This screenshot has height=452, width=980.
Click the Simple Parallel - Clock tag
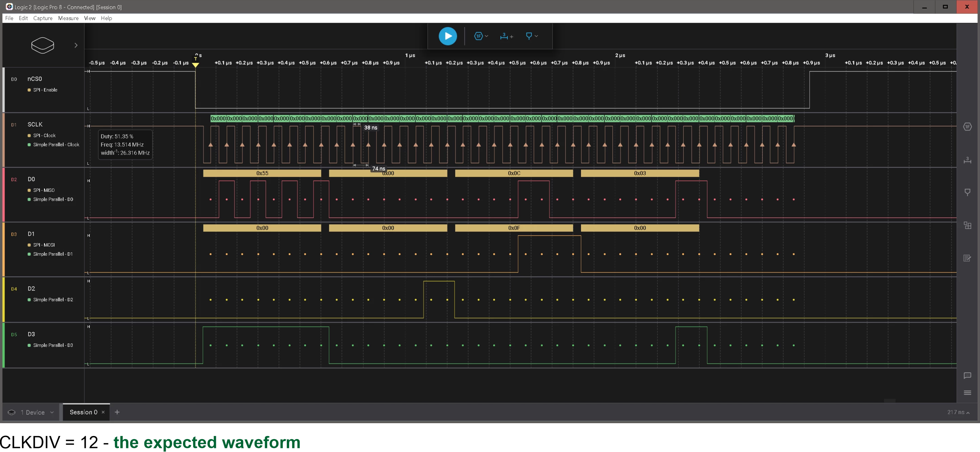tap(53, 144)
